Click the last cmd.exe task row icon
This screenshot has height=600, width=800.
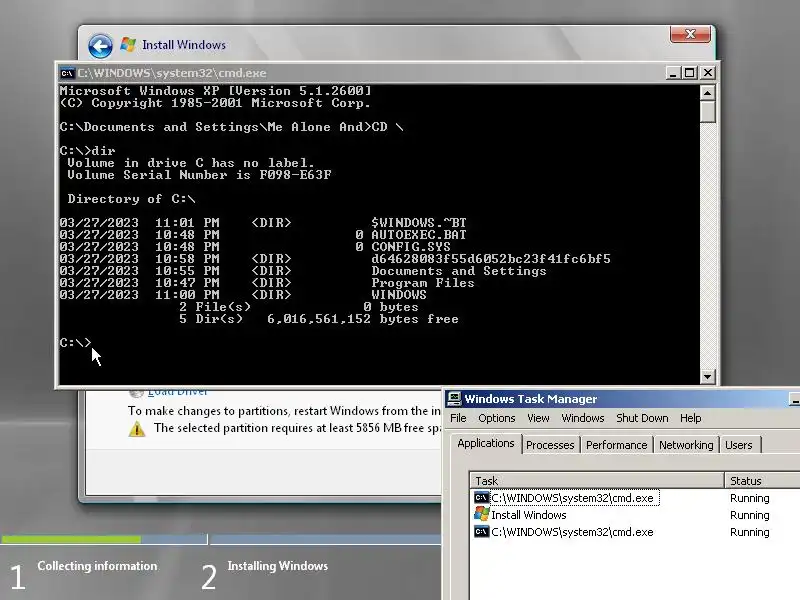point(481,532)
